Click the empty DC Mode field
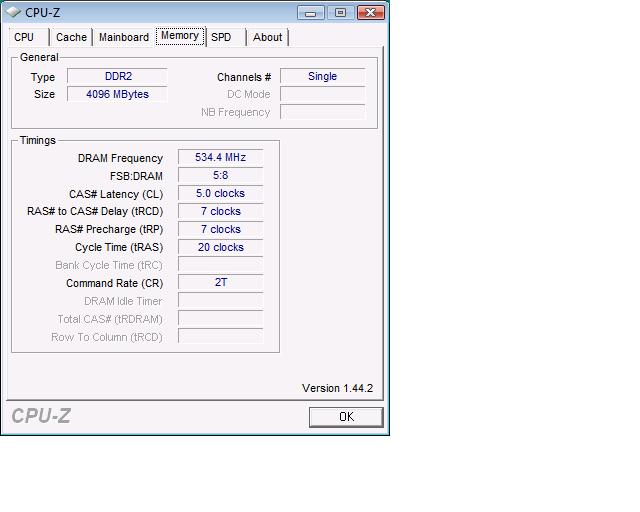This screenshot has height=512, width=640. click(x=322, y=94)
